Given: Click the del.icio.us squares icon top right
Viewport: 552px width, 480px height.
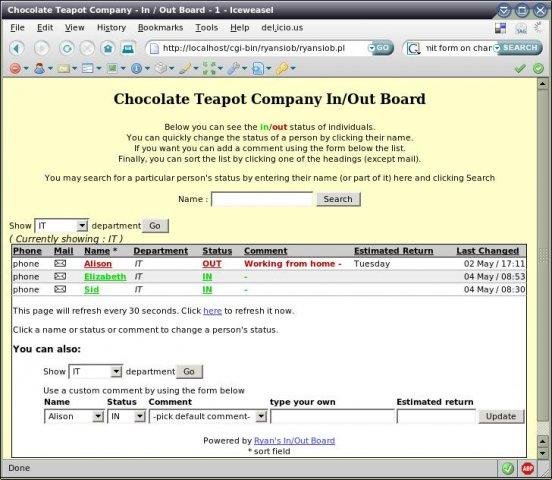Looking at the screenshot, I should pyautogui.click(x=500, y=28).
